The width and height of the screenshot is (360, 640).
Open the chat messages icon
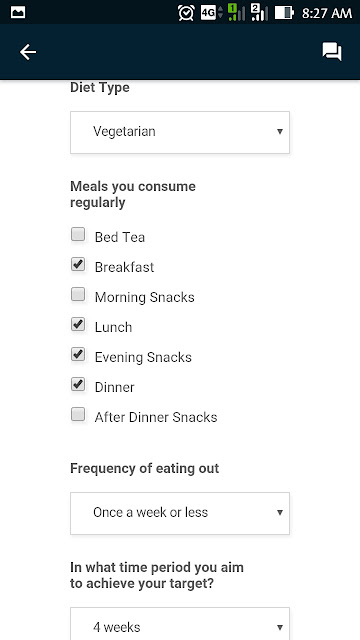pos(332,52)
